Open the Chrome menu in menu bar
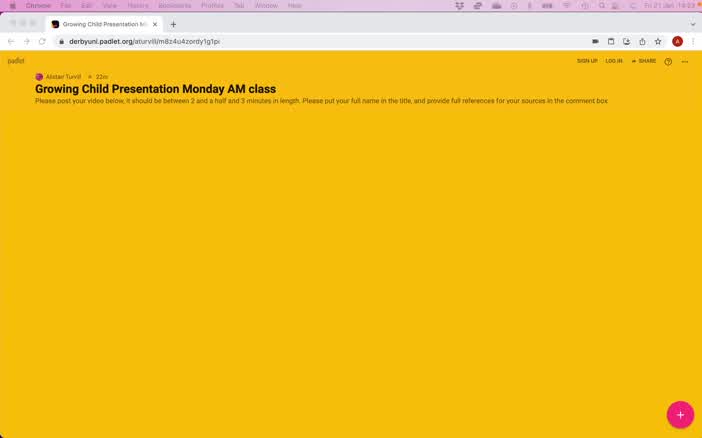 38,5
